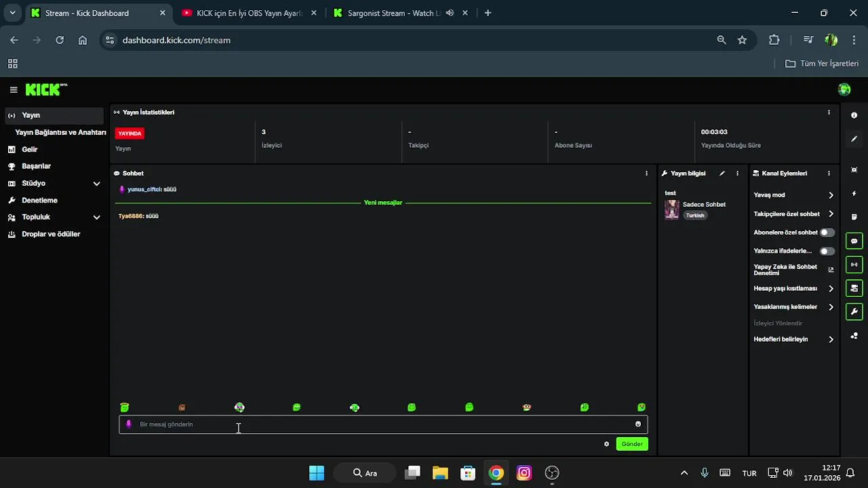The height and width of the screenshot is (488, 868).
Task: Open Instagram from taskbar
Action: pos(524,473)
